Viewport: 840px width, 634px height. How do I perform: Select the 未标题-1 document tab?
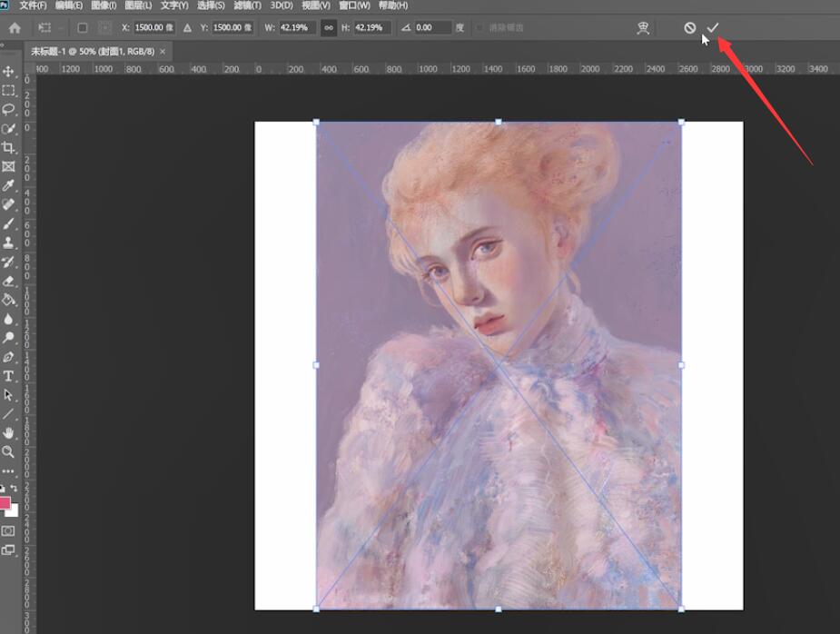coord(93,52)
